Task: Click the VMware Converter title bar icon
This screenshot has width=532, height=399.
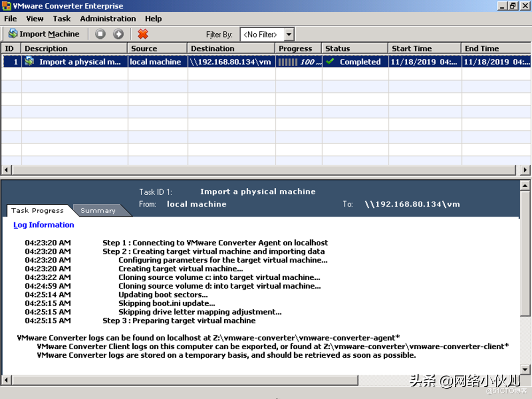Action: pos(7,6)
